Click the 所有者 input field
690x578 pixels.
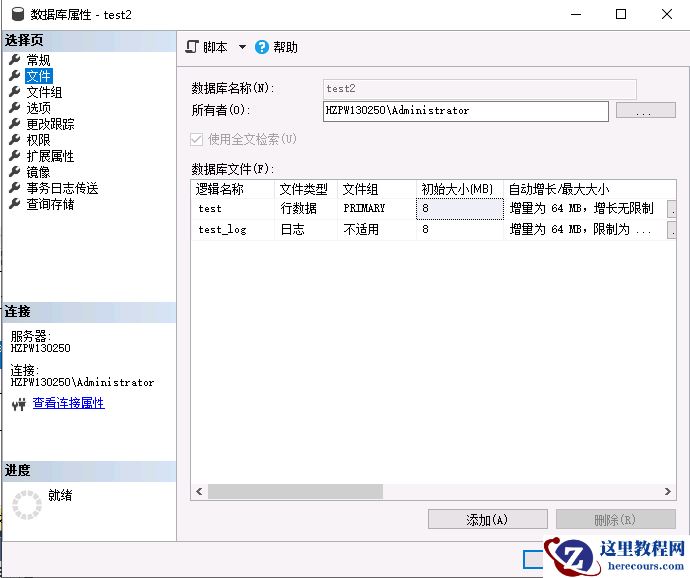click(466, 111)
